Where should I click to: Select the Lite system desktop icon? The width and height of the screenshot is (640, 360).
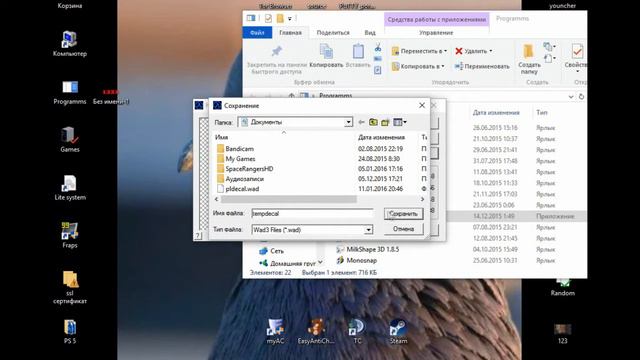click(70, 188)
